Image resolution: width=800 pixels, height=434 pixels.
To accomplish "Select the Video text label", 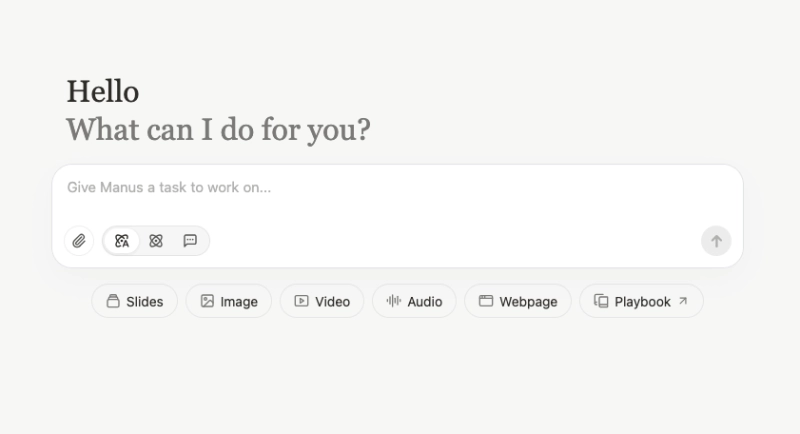I will (332, 301).
